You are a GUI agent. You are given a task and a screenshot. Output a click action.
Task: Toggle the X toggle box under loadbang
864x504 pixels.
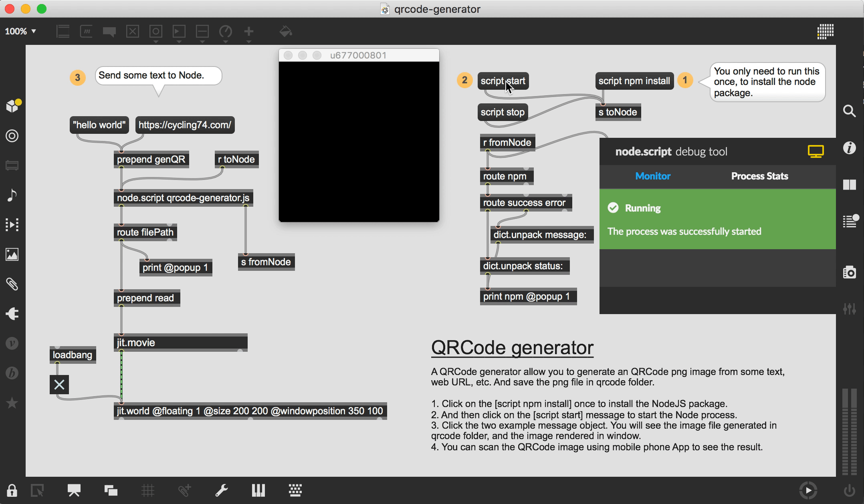[59, 385]
